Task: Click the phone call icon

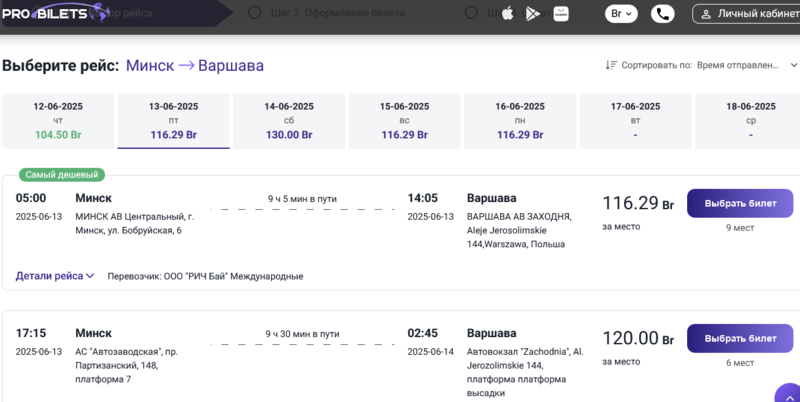Action: coord(662,14)
